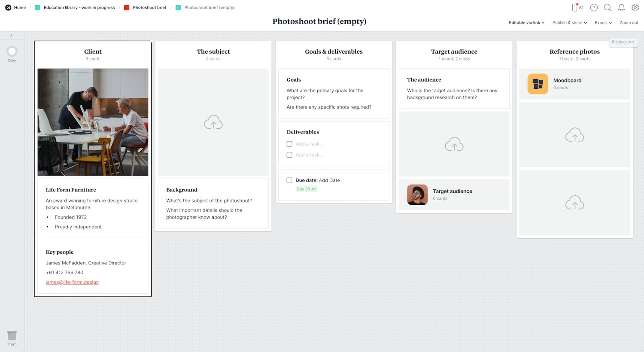Image resolution: width=644 pixels, height=352 pixels.
Task: Click second 'Add a task...' text field
Action: coord(309,155)
